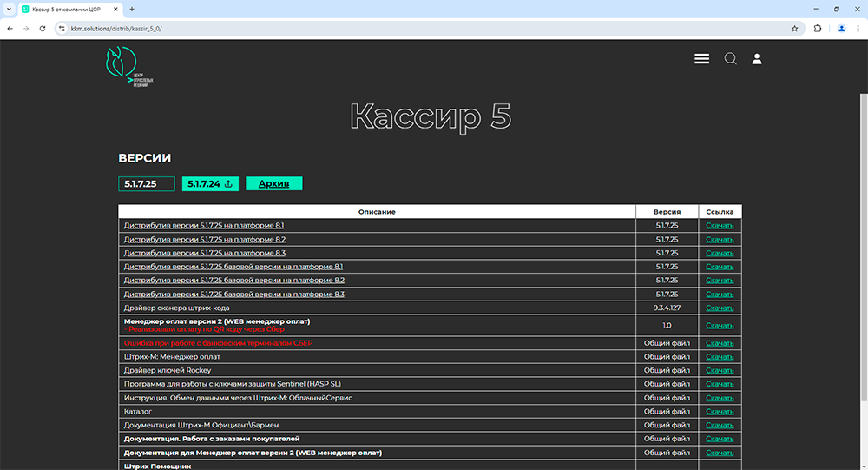Open distributive базовой версии платформе 8.3 link
The width and height of the screenshot is (868, 470).
(233, 295)
